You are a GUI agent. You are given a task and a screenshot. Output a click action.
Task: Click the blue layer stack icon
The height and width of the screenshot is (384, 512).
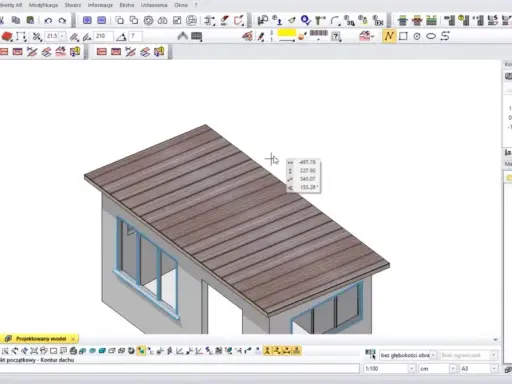403,20
